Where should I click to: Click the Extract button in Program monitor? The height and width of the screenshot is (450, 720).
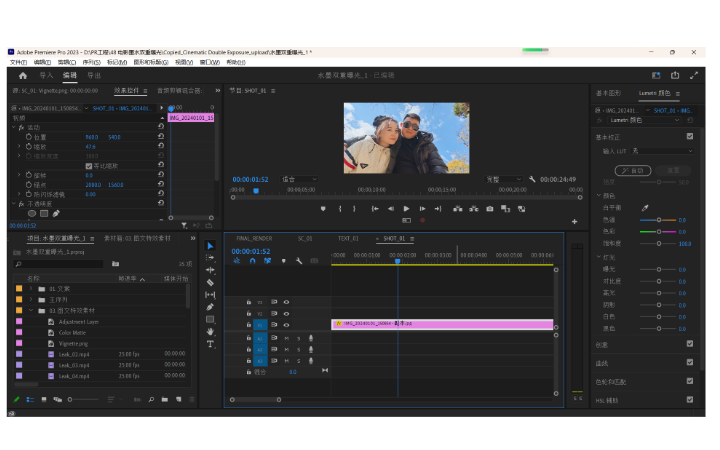[473, 209]
